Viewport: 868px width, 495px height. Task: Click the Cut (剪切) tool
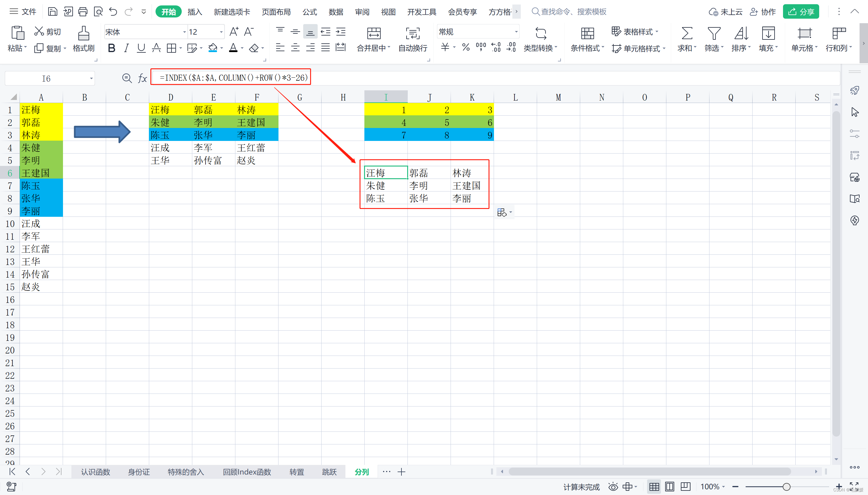coord(47,32)
